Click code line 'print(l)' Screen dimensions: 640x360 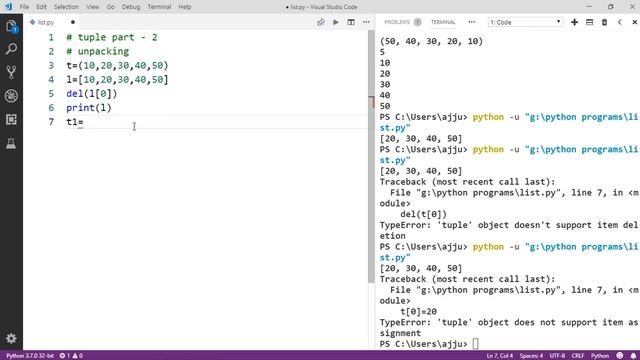[89, 108]
